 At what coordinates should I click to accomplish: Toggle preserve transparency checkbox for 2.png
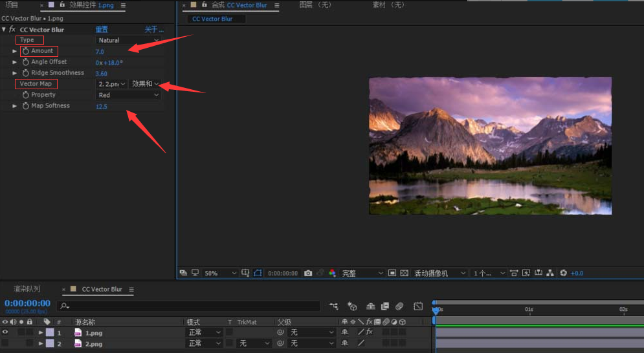click(230, 343)
